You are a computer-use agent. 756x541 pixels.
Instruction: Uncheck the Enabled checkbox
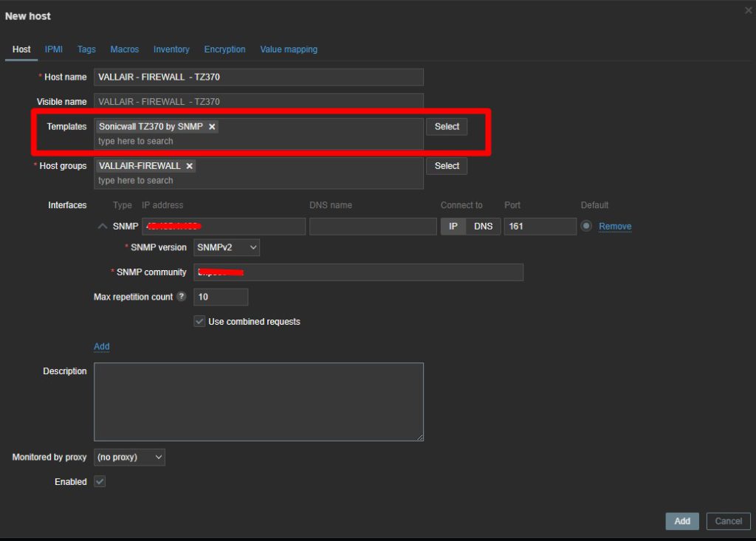(100, 482)
